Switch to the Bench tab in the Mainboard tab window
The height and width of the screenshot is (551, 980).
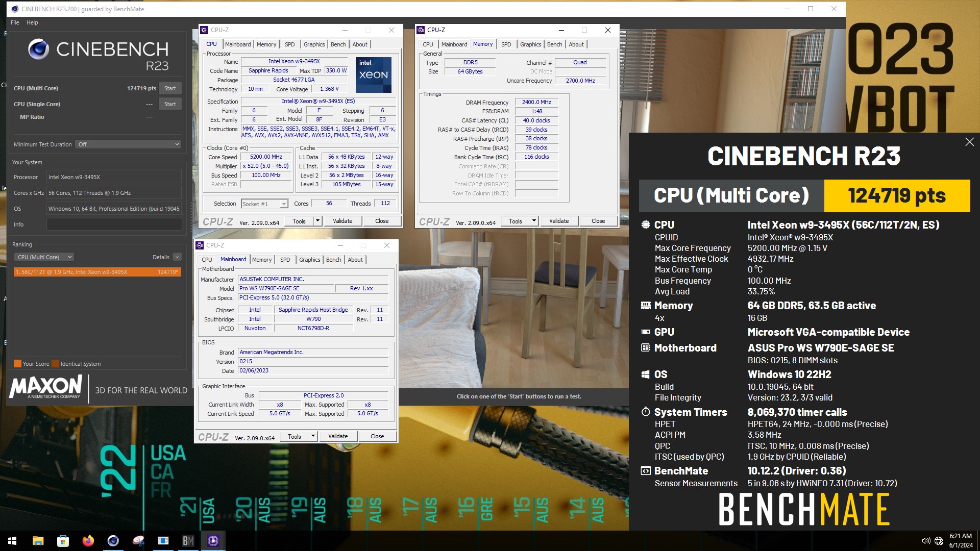tap(333, 260)
